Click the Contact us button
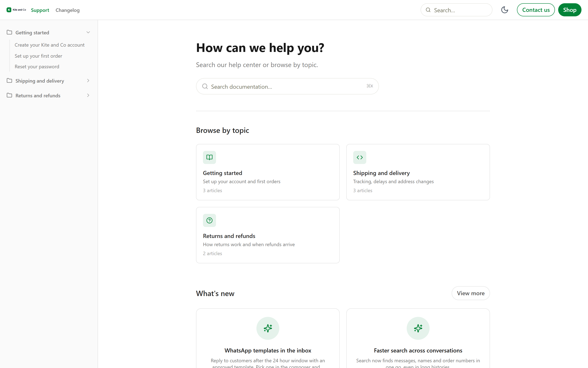The width and height of the screenshot is (588, 368). pos(536,10)
